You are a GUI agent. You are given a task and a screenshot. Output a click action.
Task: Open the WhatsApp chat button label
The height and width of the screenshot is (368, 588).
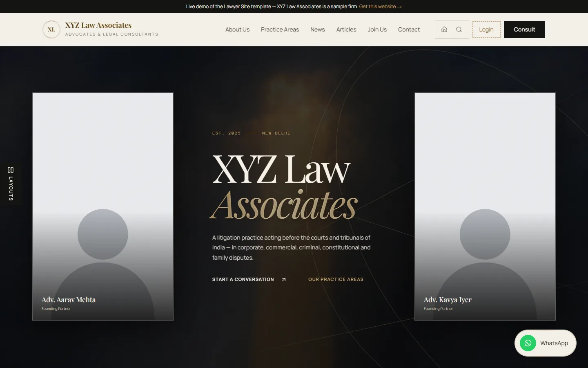click(554, 343)
